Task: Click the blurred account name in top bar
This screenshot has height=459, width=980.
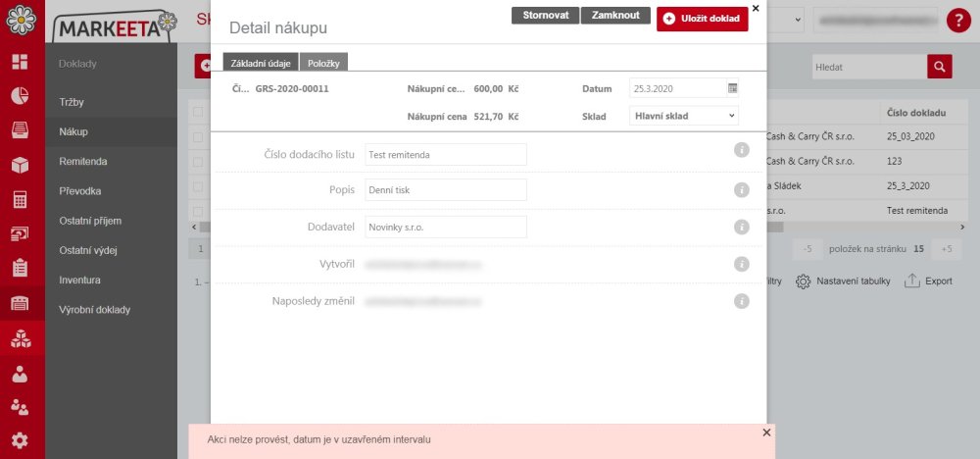Action: 875,20
